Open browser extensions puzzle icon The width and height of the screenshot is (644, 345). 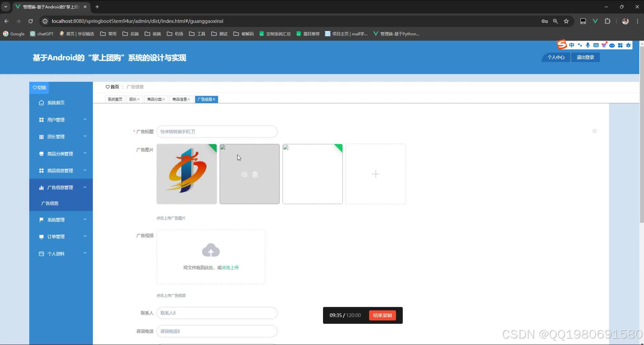tap(607, 21)
